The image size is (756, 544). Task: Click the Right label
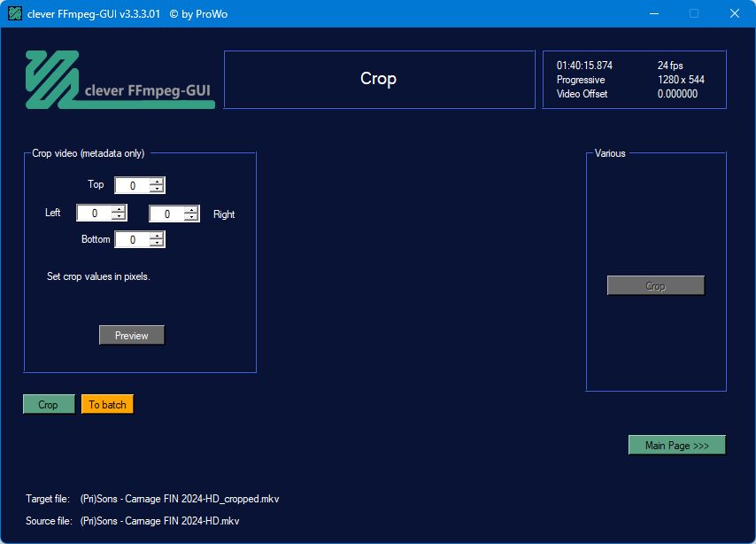point(224,214)
